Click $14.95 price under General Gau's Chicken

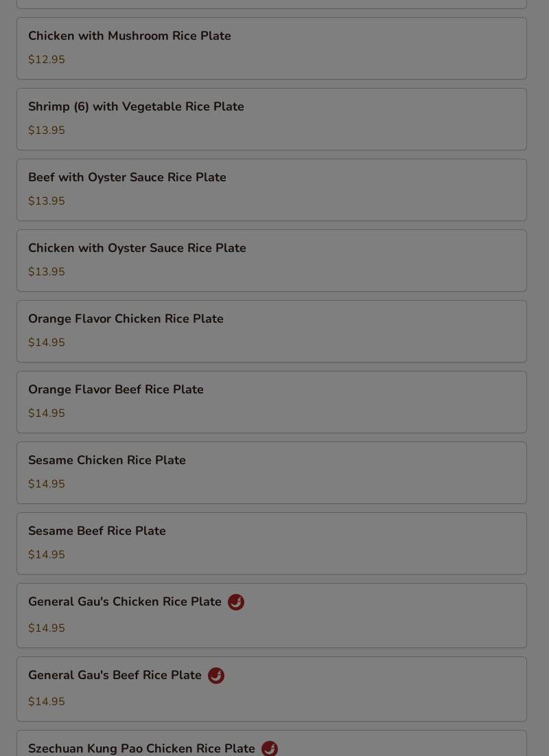pos(46,628)
